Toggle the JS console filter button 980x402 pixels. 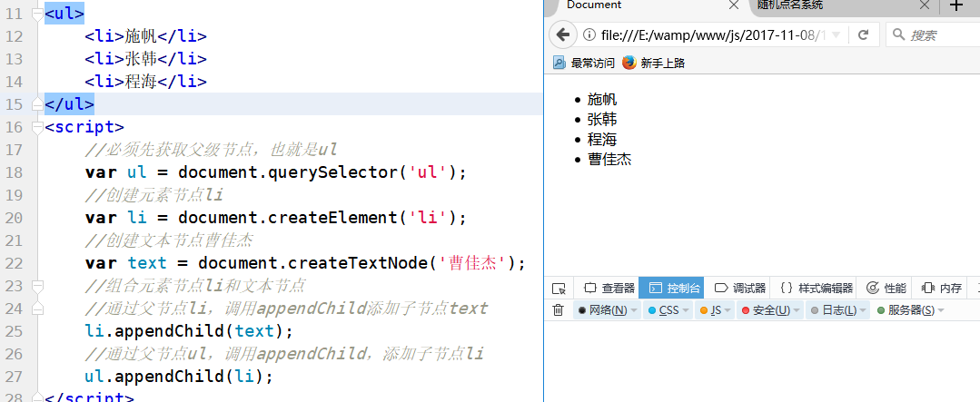point(712,310)
